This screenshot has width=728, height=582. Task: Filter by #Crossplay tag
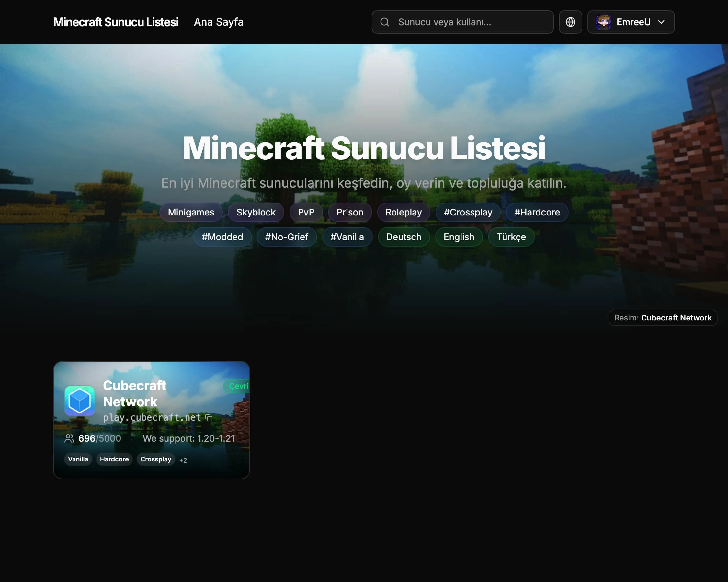[468, 212]
